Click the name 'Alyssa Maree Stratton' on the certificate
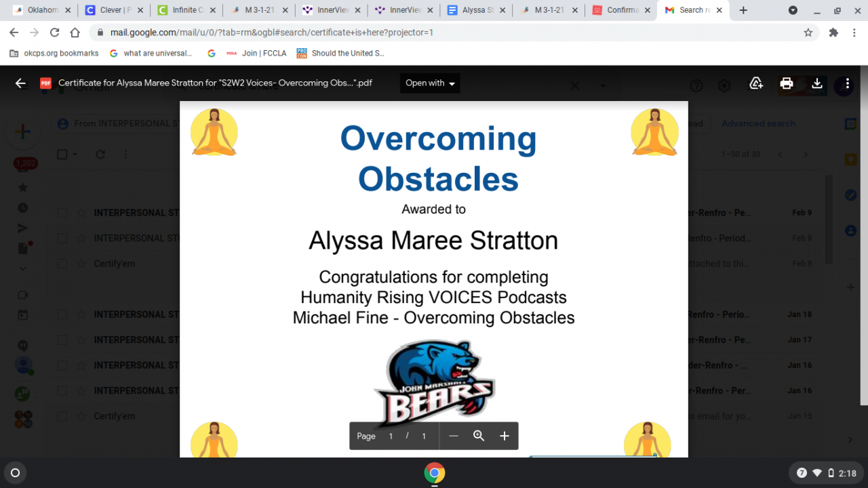This screenshot has height=488, width=868. click(x=433, y=241)
